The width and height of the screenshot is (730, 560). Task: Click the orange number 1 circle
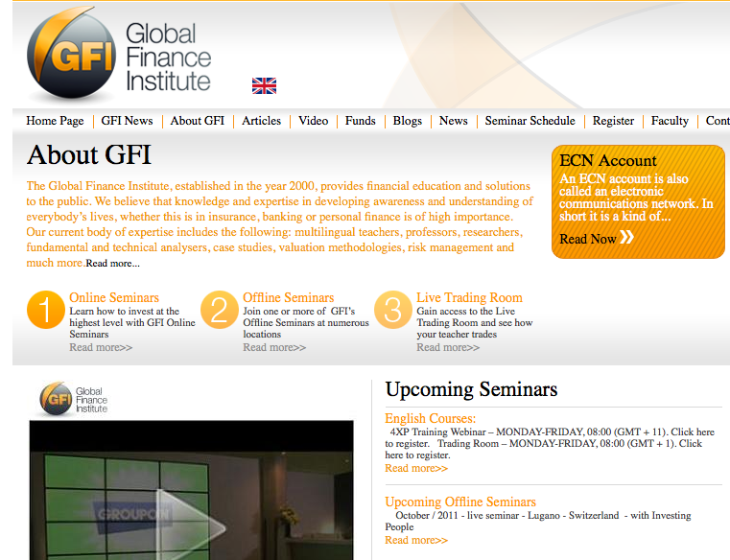[x=46, y=310]
